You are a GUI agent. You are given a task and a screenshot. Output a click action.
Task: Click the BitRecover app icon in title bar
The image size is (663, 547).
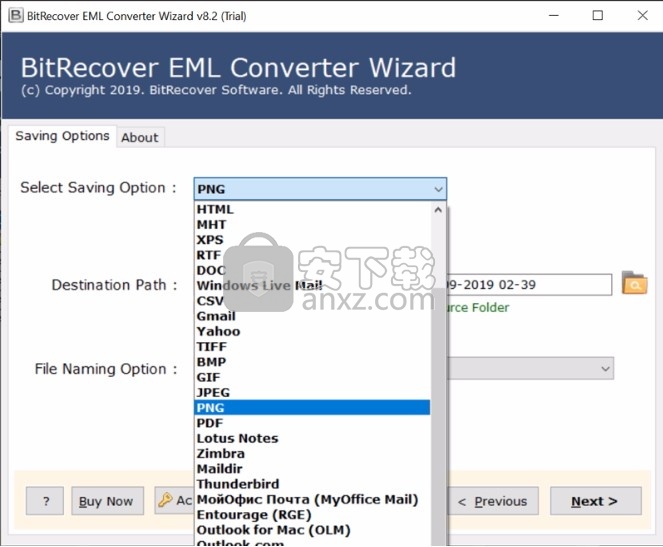click(x=16, y=16)
